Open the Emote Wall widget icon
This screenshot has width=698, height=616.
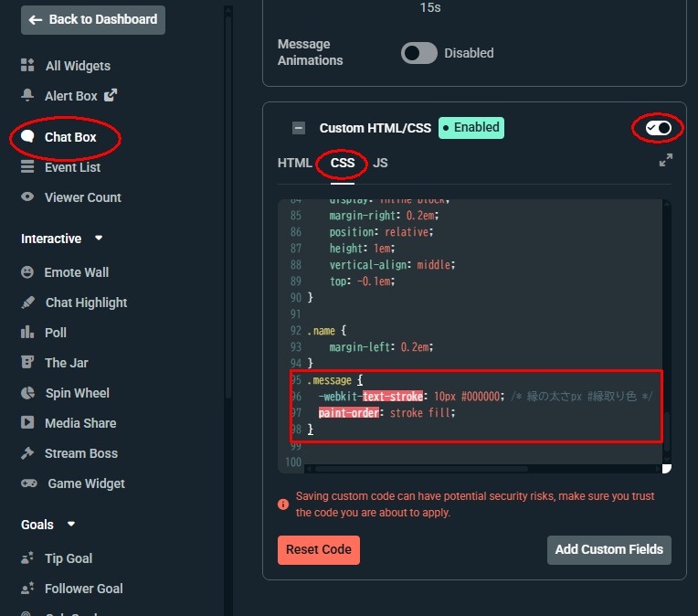(27, 272)
